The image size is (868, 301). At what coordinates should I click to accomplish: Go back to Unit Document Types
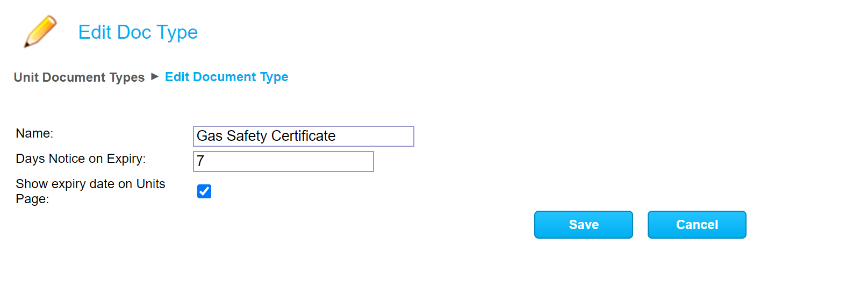(79, 77)
